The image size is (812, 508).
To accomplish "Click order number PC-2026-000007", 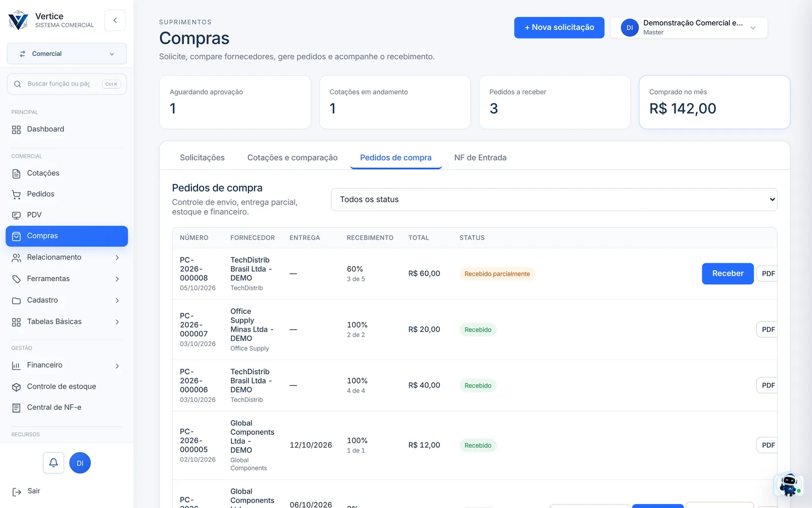I will click(x=194, y=325).
